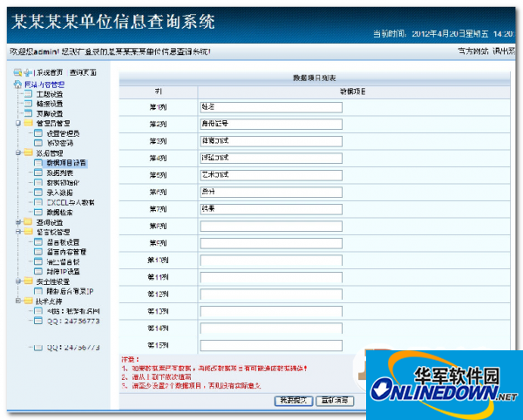Open the 网站 support link under 技术支持
The height and width of the screenshot is (420, 523).
click(x=73, y=311)
